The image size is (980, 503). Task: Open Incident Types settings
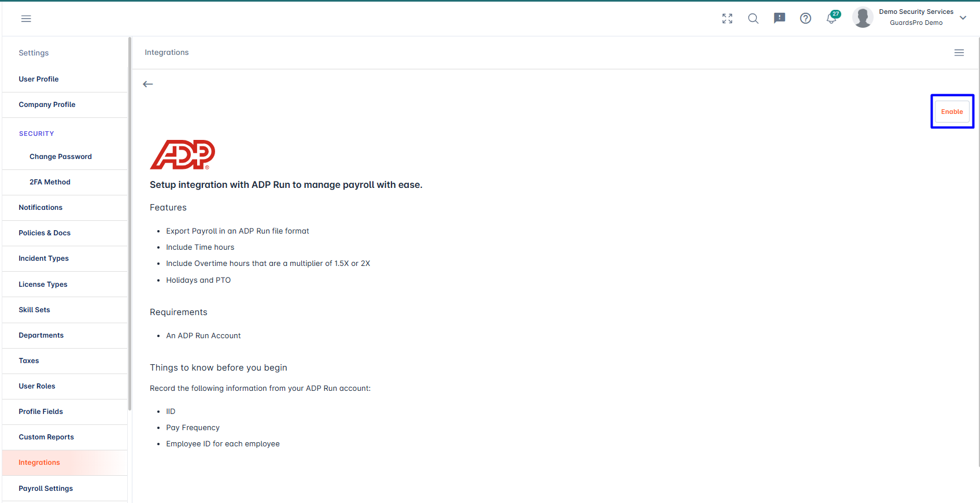pyautogui.click(x=65, y=258)
